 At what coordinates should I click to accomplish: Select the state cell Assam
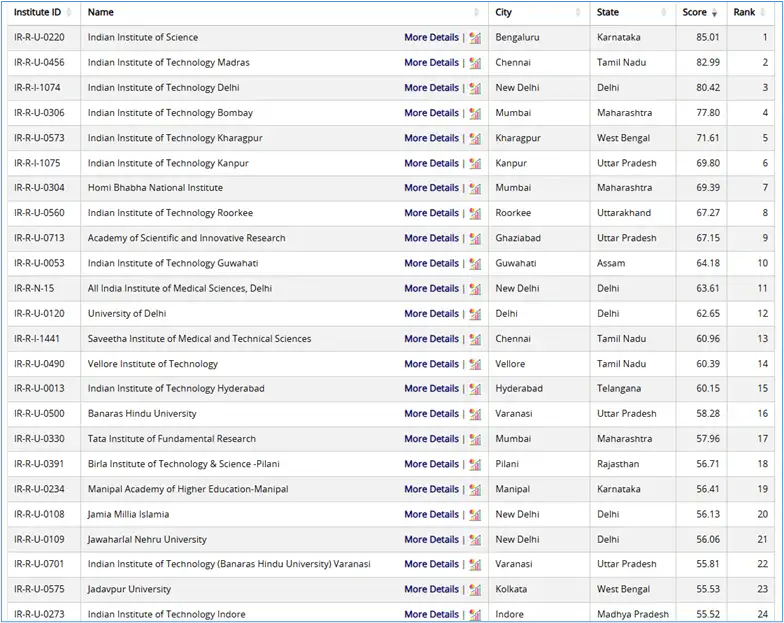[x=611, y=264]
